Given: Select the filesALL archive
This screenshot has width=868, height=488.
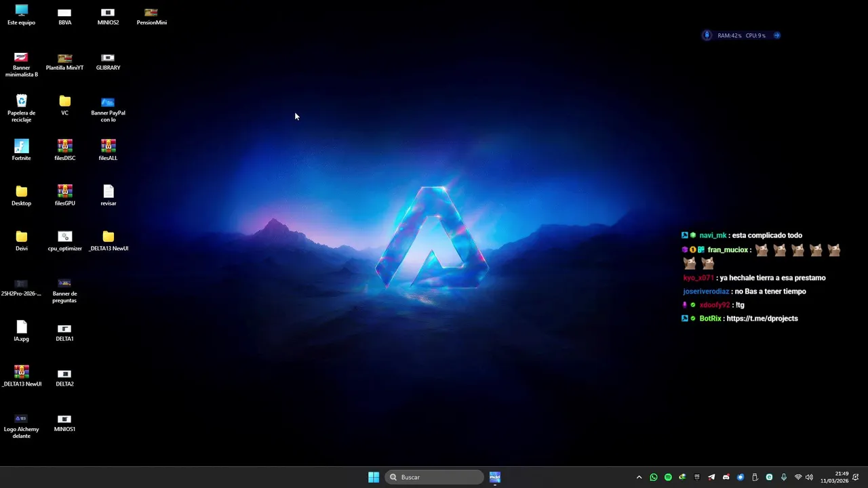Looking at the screenshot, I should [108, 150].
